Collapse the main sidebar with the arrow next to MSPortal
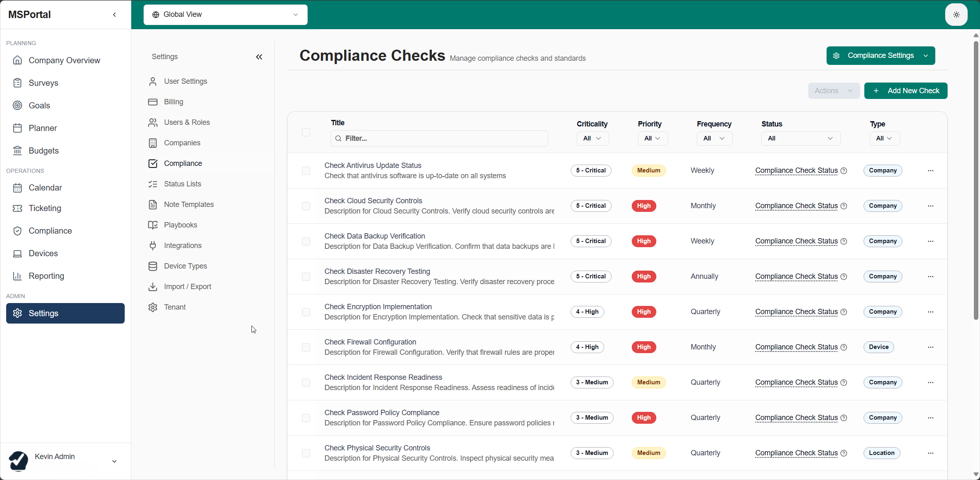The image size is (980, 480). [114, 15]
